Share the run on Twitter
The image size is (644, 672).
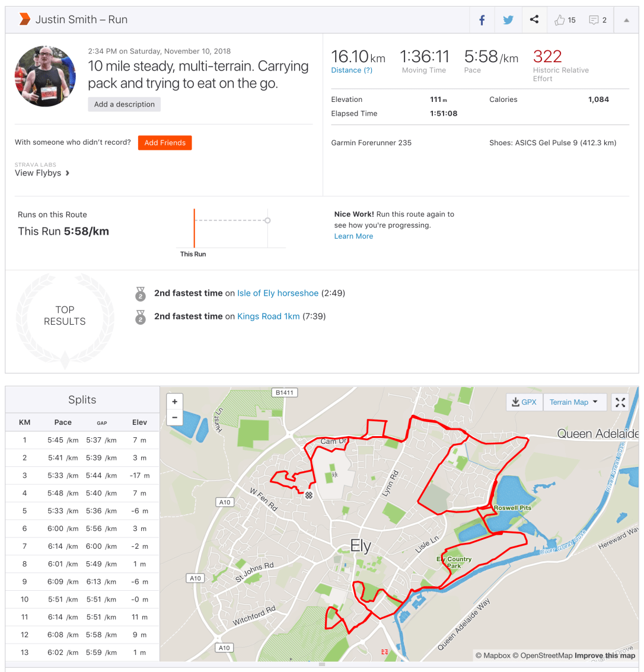(x=508, y=20)
